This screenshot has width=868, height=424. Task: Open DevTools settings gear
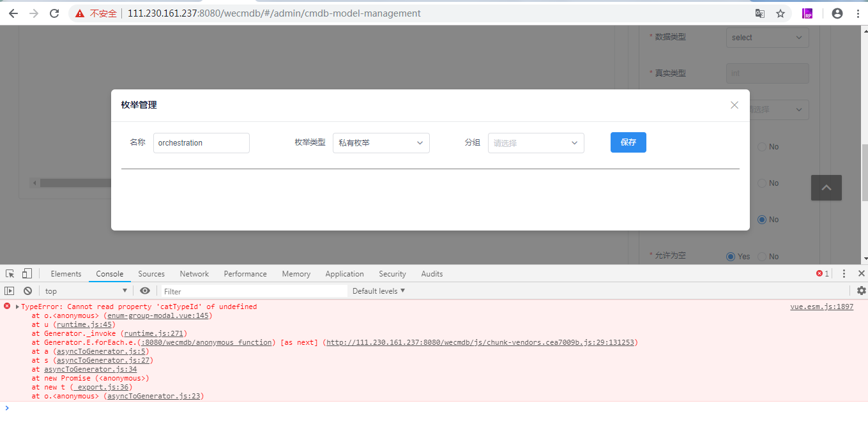pyautogui.click(x=861, y=291)
